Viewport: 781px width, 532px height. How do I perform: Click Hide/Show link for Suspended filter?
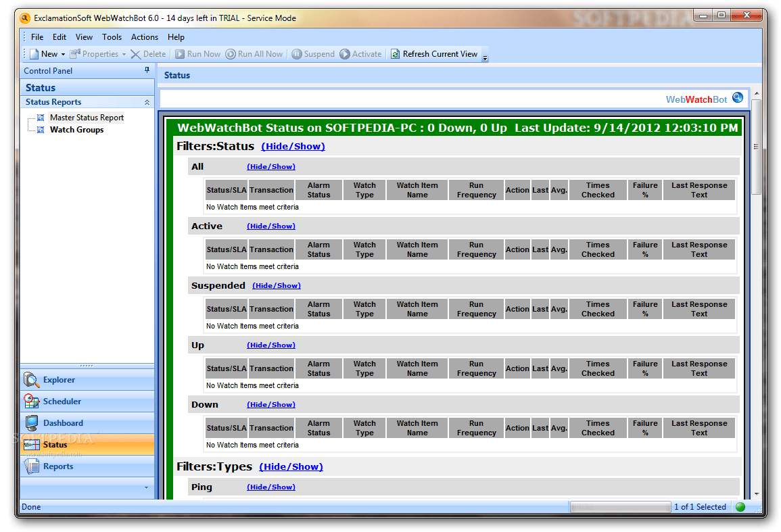click(277, 286)
